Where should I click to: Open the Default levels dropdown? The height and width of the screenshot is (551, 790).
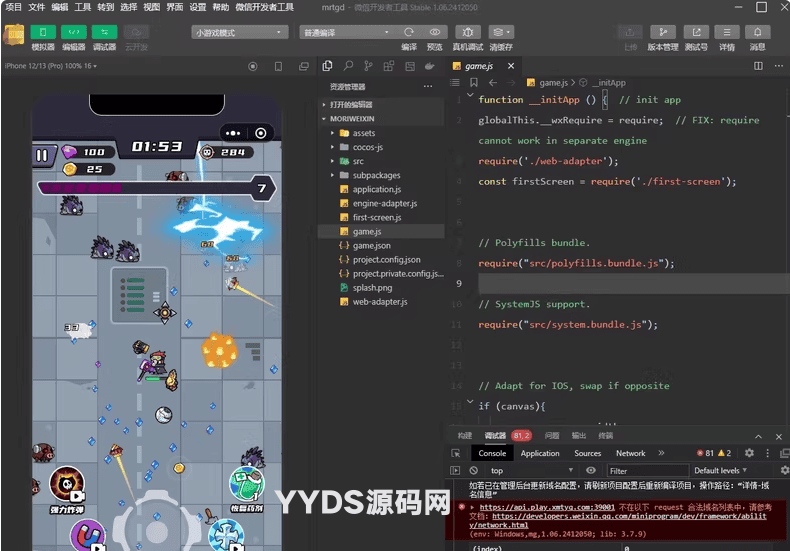point(720,470)
